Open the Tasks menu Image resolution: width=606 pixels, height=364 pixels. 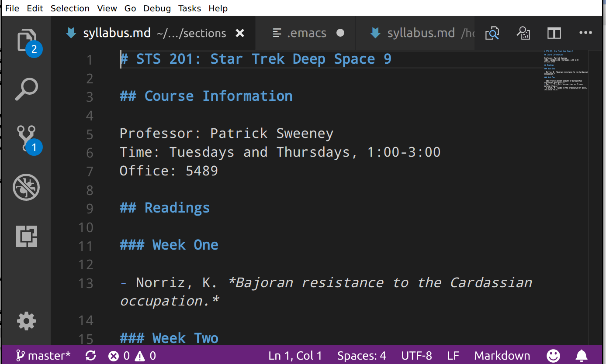point(190,8)
